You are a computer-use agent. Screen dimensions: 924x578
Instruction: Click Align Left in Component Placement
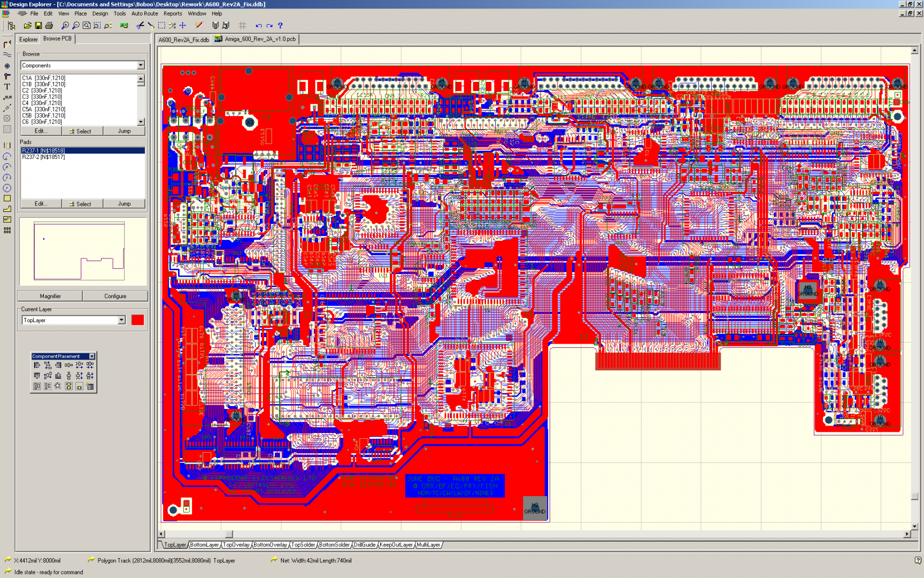click(x=37, y=365)
